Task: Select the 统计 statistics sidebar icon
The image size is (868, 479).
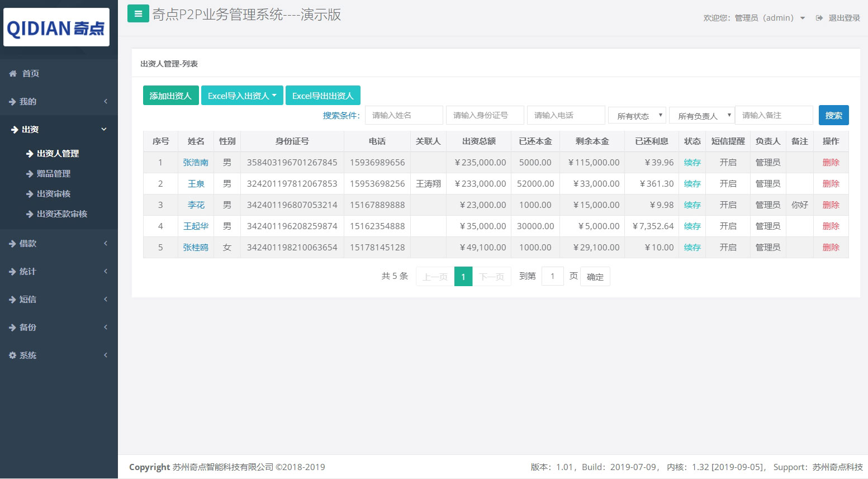Action: point(13,271)
